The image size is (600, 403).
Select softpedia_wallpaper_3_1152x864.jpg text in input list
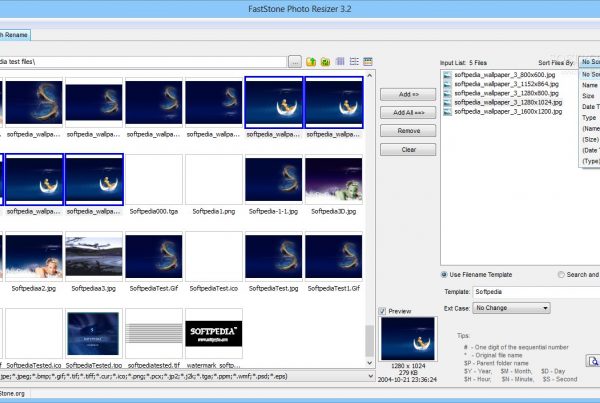[x=507, y=84]
